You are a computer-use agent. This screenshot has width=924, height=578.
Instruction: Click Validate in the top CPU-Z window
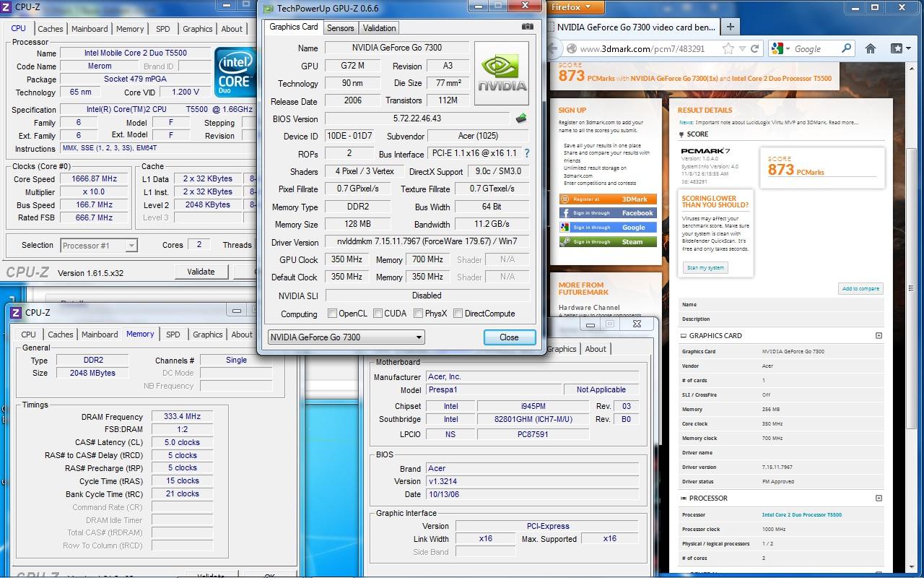(201, 272)
